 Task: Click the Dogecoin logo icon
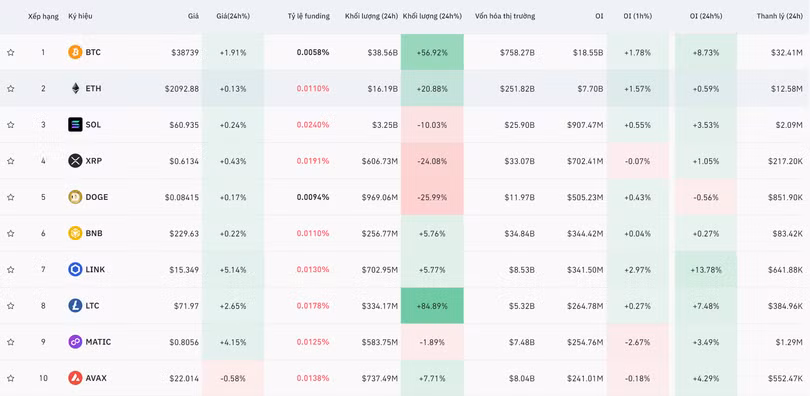point(75,197)
